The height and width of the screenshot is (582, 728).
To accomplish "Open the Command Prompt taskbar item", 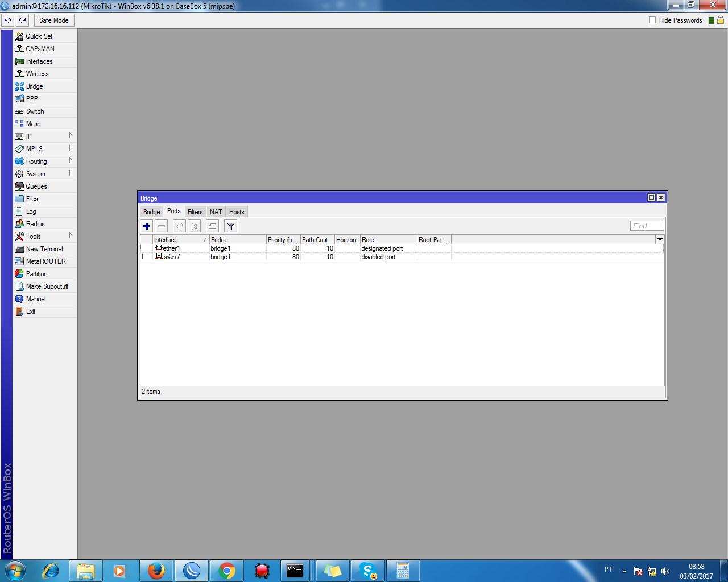I will (x=295, y=571).
